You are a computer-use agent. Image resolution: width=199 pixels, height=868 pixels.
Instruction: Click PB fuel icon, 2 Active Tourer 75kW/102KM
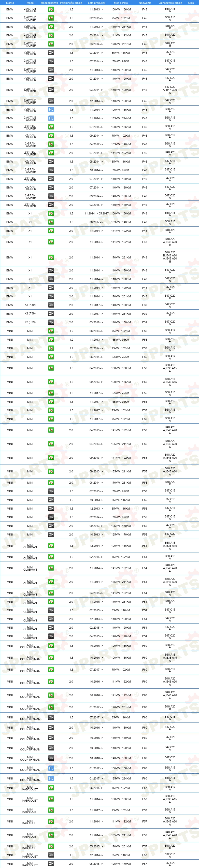(51, 18)
